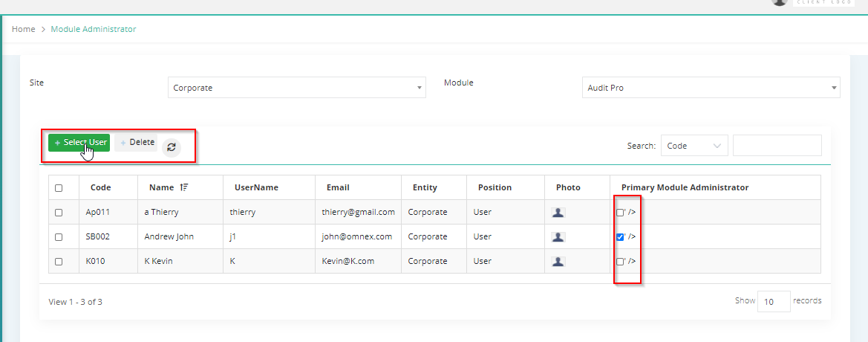The height and width of the screenshot is (342, 868).
Task: Open photo icon for K Kevin
Action: click(558, 261)
